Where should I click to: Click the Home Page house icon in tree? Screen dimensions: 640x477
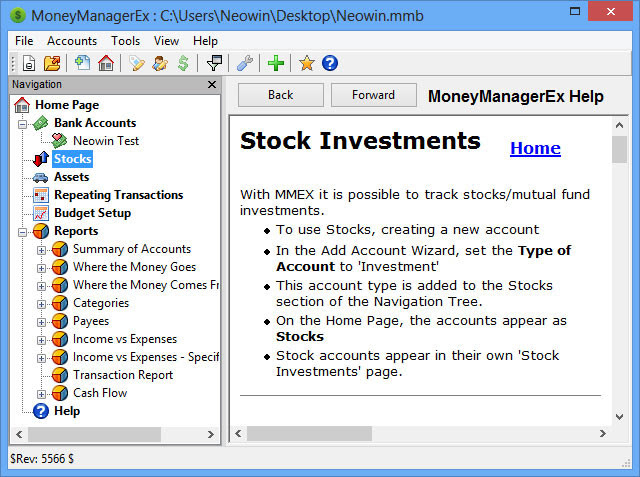(22, 105)
